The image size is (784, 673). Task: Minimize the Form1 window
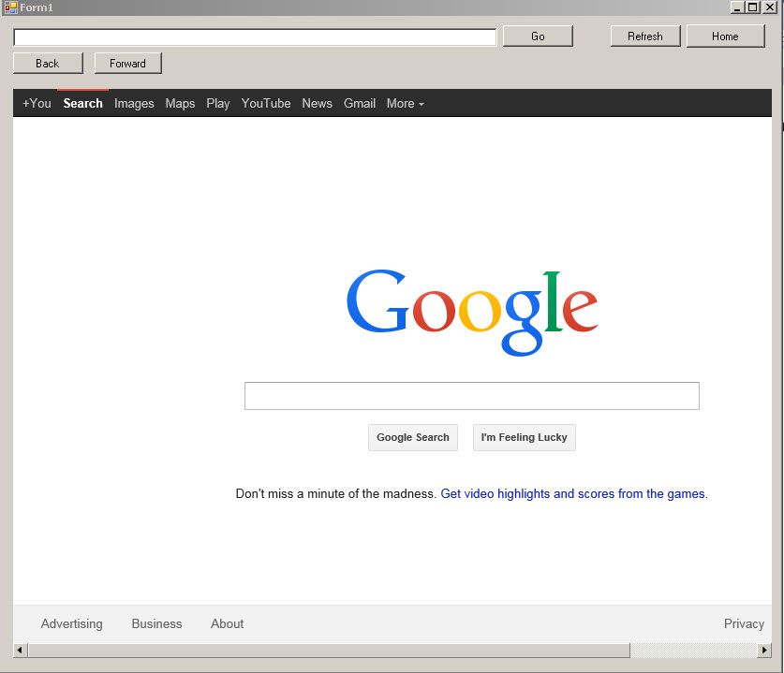tap(737, 7)
